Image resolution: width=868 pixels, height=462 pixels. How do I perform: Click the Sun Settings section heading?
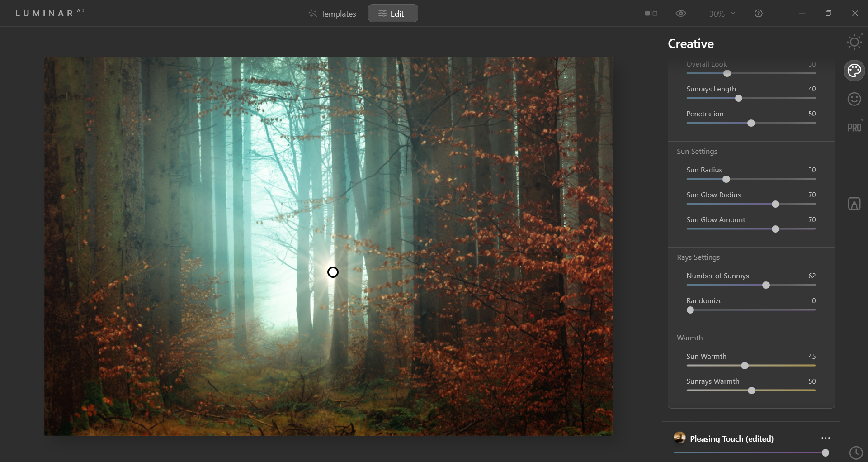click(x=697, y=152)
